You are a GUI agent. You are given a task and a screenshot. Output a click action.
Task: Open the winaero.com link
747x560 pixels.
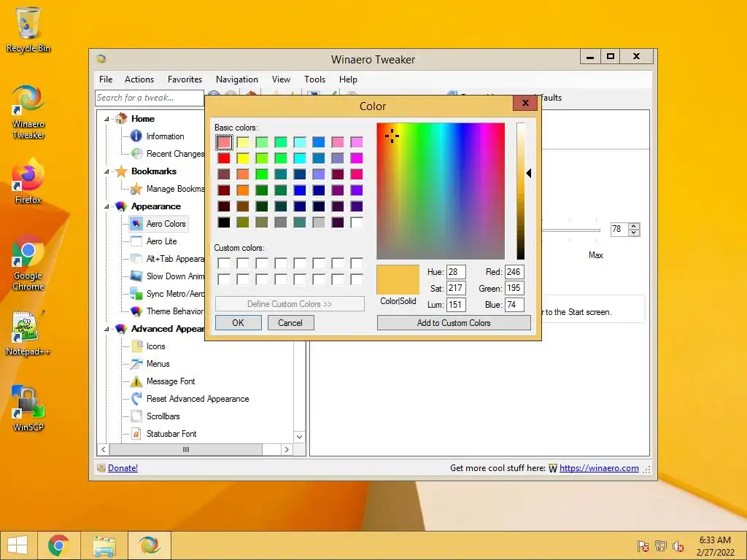(x=599, y=468)
